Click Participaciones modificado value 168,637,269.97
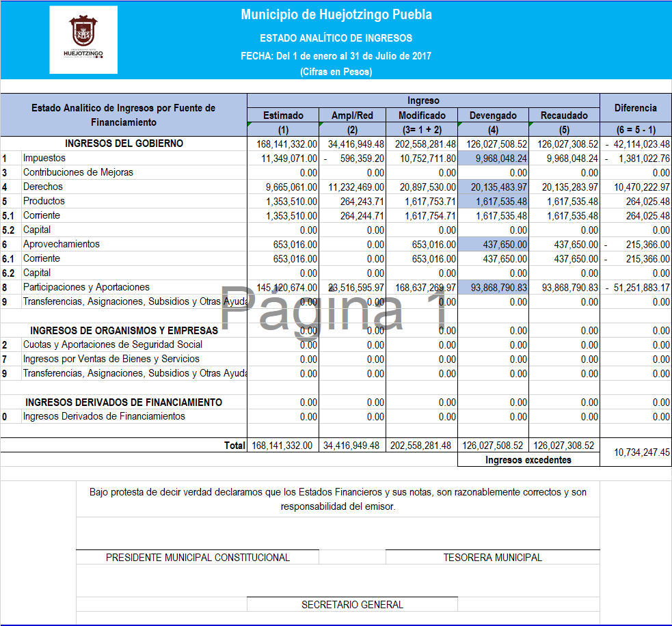 tap(426, 288)
